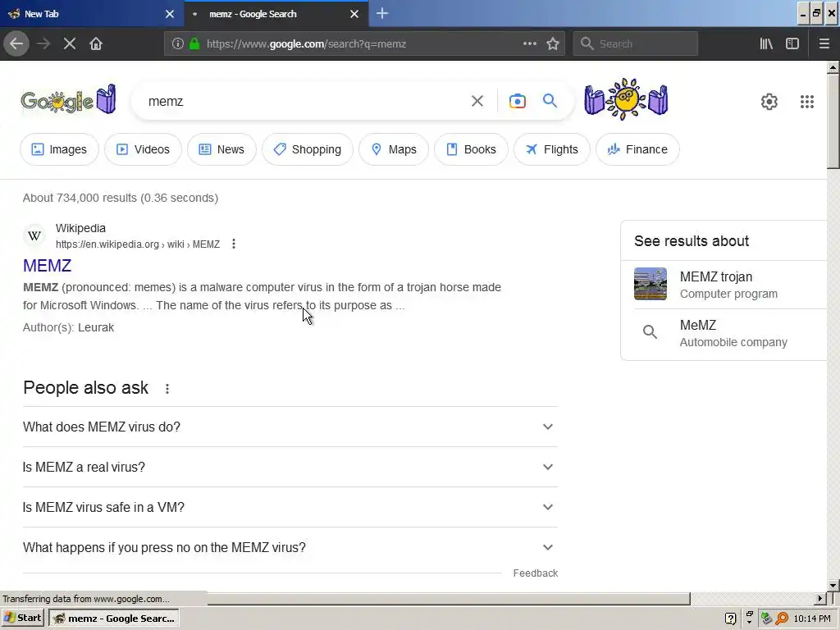Open the People also ask options dots
Screen dimensions: 840x630
(x=167, y=388)
